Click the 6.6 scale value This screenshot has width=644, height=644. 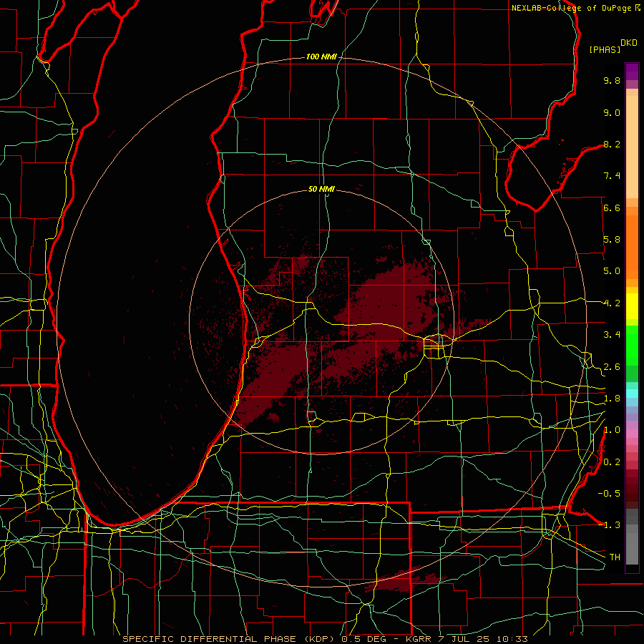(x=612, y=208)
